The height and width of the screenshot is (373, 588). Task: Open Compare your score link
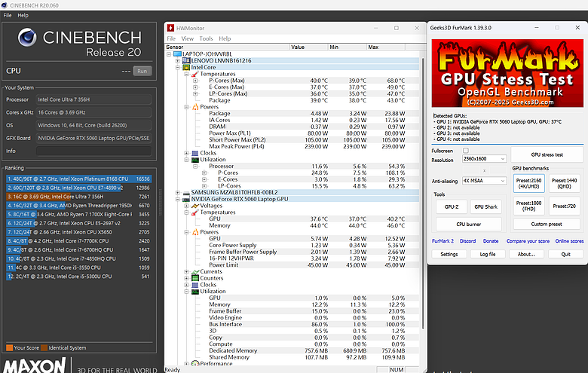(528, 241)
